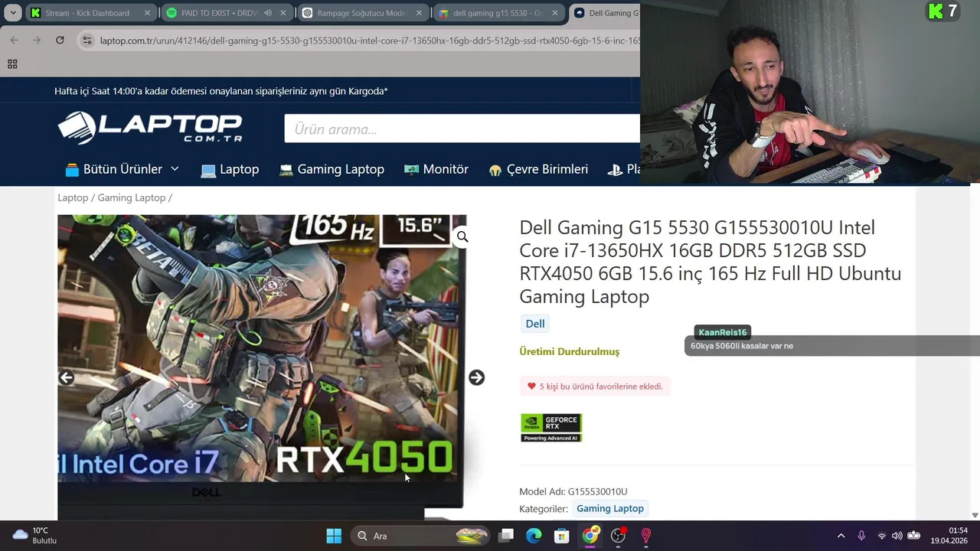Open the Monitör category menu
The height and width of the screenshot is (551, 980).
[x=436, y=169]
